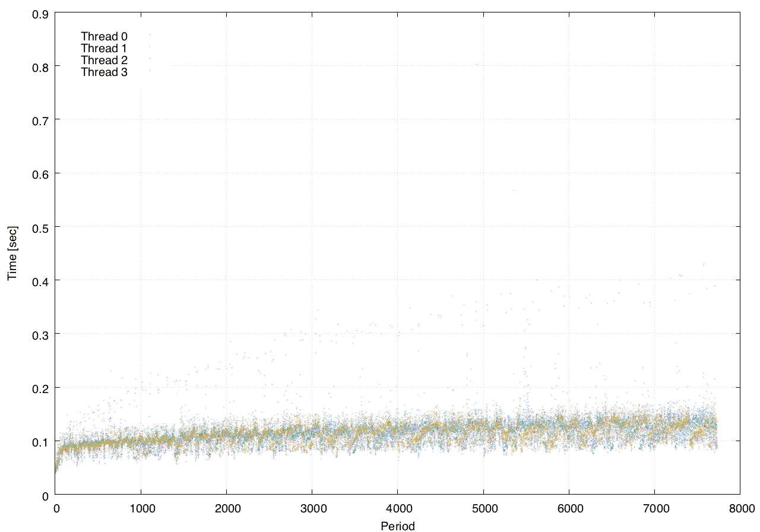Click the 6000 tick label on x-axis
This screenshot has width=760, height=532.
pyautogui.click(x=569, y=508)
